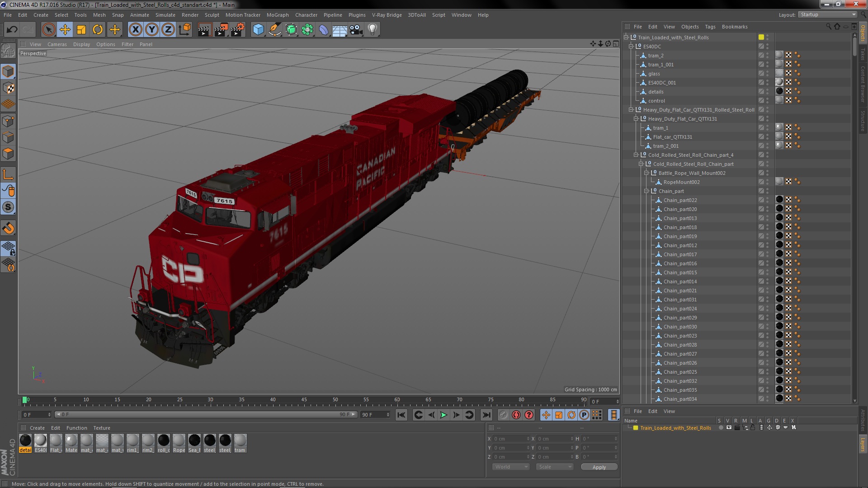Collapse the Chain_part group

pos(646,191)
